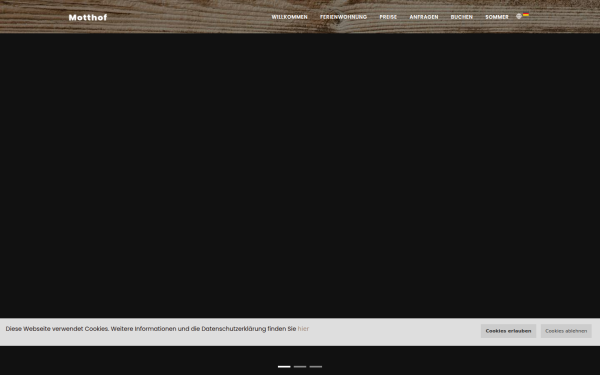Select the German flag language icon
This screenshot has width=600, height=375.
(x=526, y=15)
